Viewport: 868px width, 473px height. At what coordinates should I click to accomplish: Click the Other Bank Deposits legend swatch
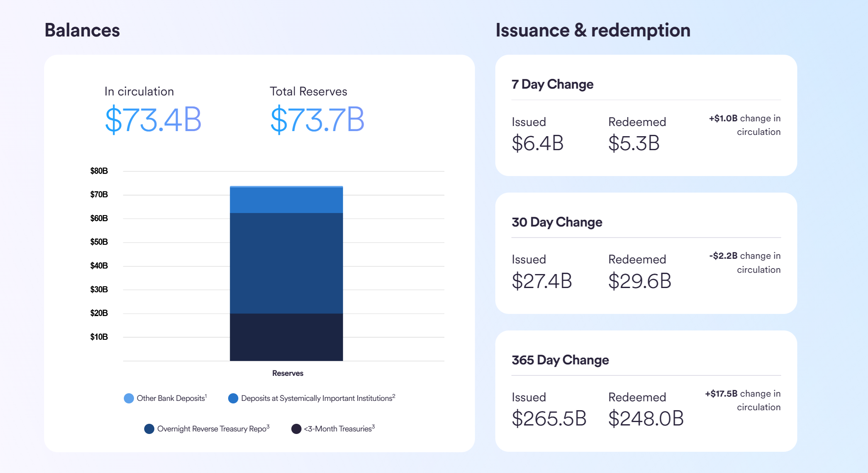coord(128,398)
